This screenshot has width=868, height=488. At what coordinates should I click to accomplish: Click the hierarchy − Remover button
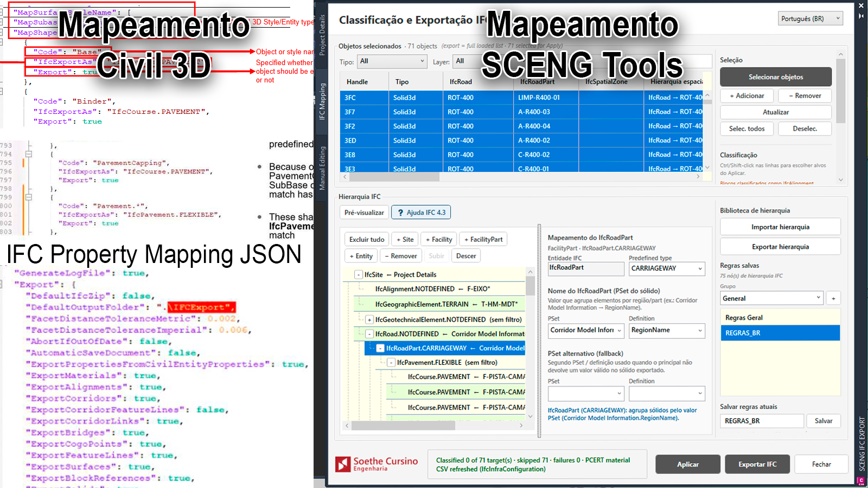(x=401, y=256)
